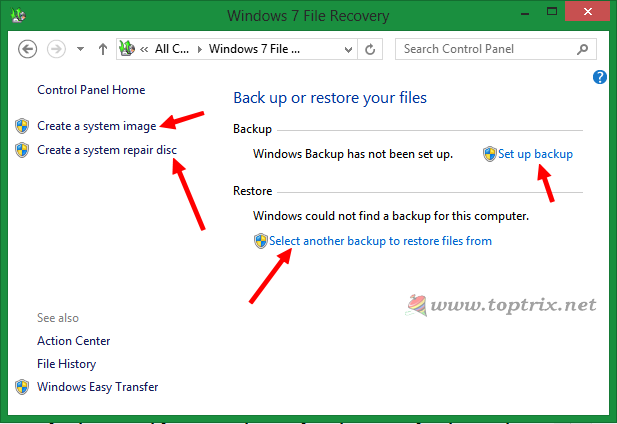Click shield icon next to Create a system image

coord(22,126)
